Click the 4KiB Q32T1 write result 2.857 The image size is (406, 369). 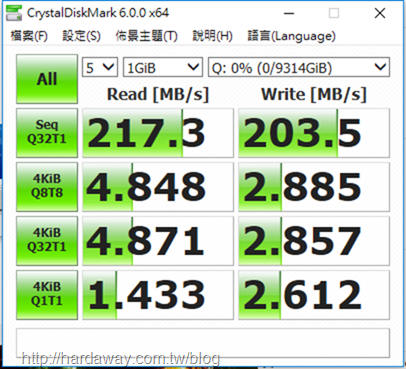pos(314,241)
